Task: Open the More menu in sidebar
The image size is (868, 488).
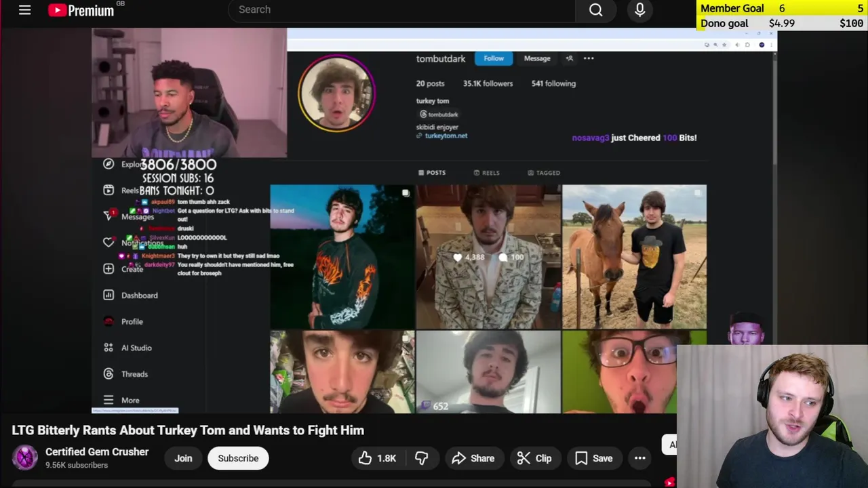Action: (x=121, y=400)
